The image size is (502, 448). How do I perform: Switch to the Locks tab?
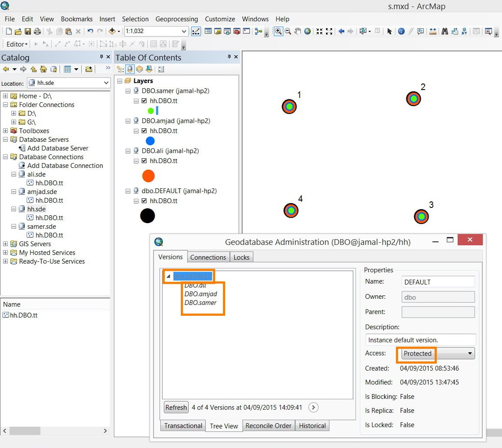tap(241, 257)
